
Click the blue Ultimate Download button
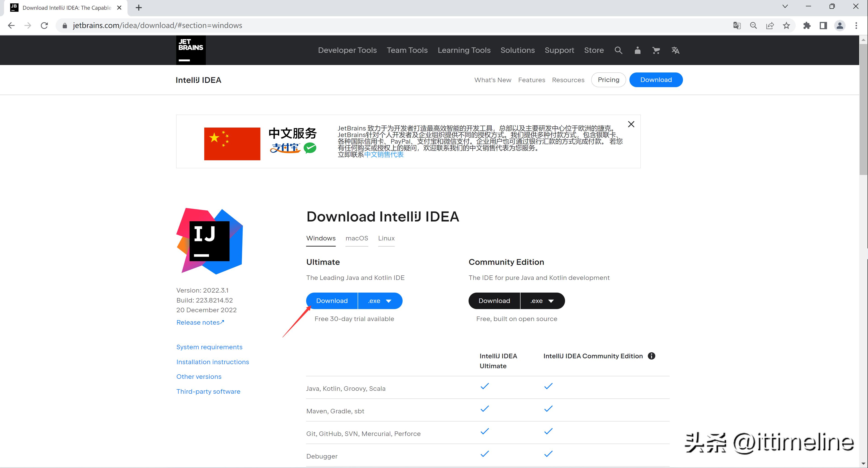pos(332,301)
